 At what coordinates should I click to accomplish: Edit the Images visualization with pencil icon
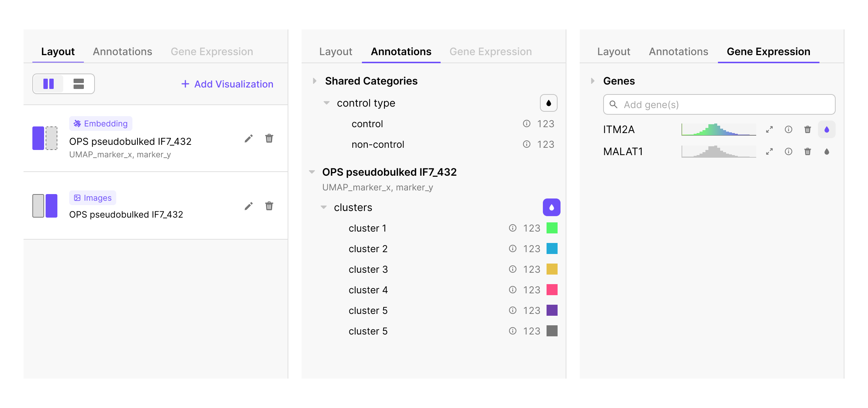click(x=249, y=206)
